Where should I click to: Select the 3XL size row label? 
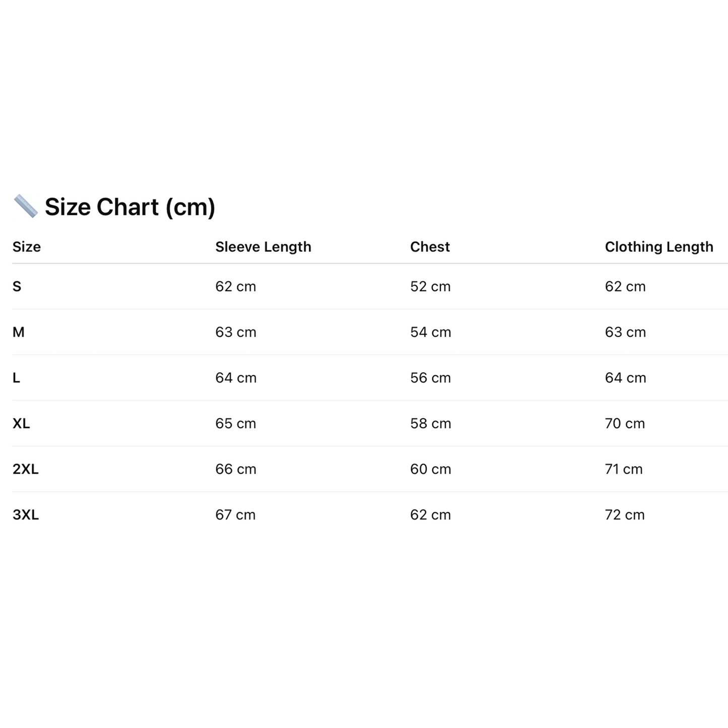(26, 515)
